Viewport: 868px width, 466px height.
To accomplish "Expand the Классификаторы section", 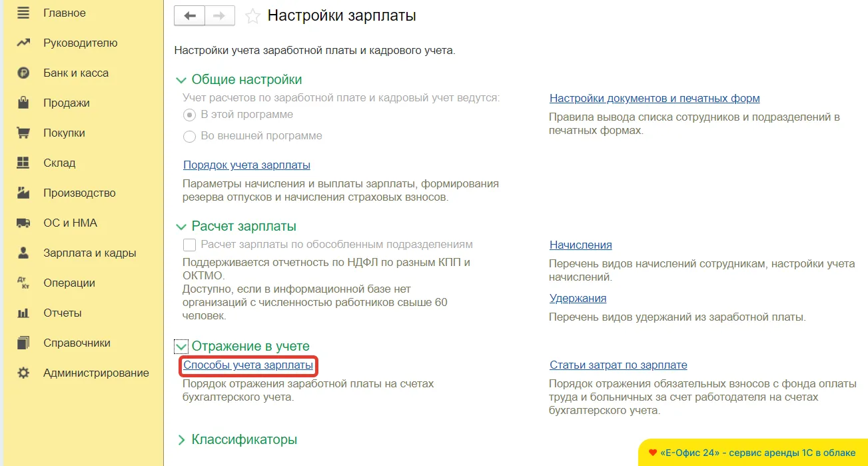I will [x=181, y=440].
